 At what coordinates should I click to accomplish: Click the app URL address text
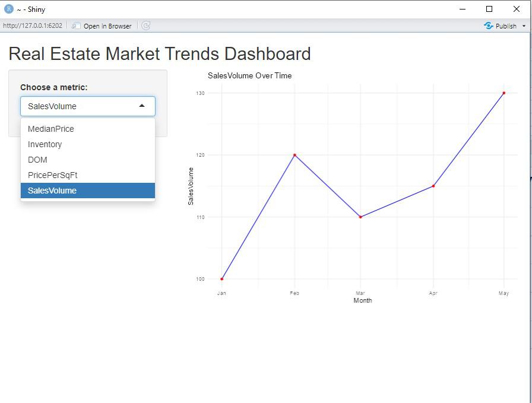(x=33, y=26)
